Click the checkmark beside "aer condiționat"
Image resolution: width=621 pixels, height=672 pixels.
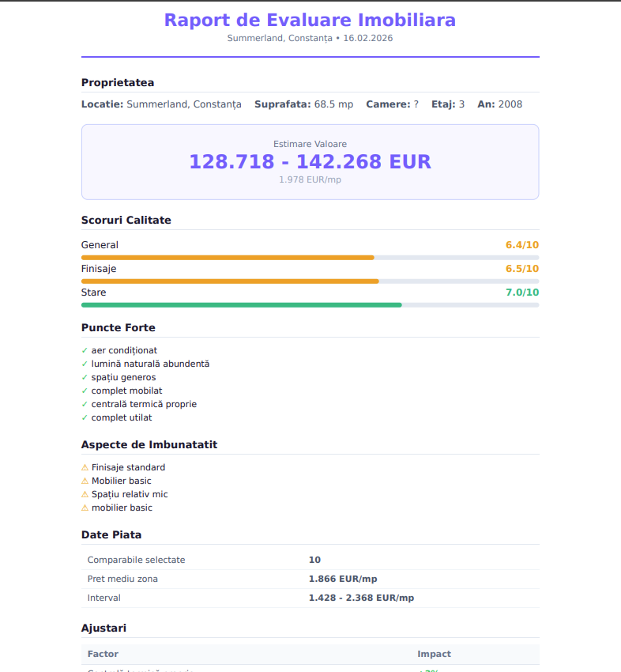coord(85,350)
